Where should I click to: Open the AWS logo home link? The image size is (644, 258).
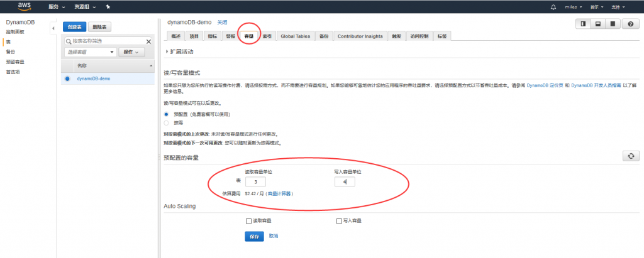click(x=25, y=6)
